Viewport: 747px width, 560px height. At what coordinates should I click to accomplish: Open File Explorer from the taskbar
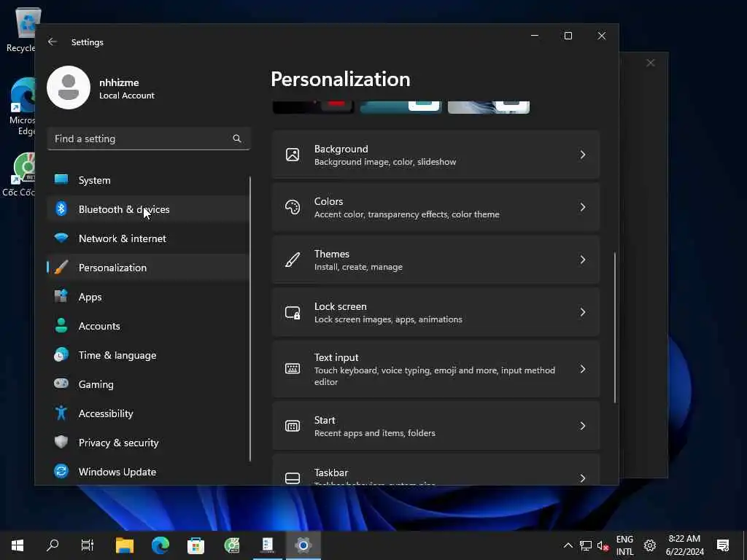(124, 545)
